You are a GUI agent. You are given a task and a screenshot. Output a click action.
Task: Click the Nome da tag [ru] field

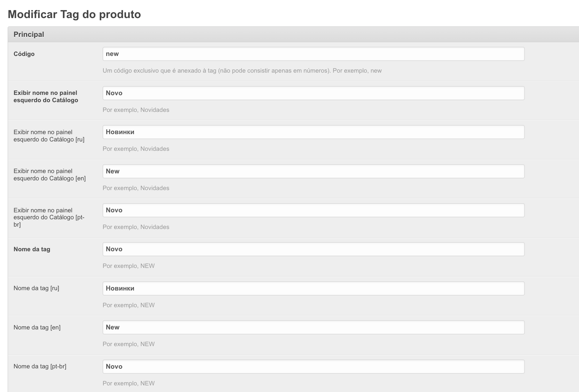[313, 288]
